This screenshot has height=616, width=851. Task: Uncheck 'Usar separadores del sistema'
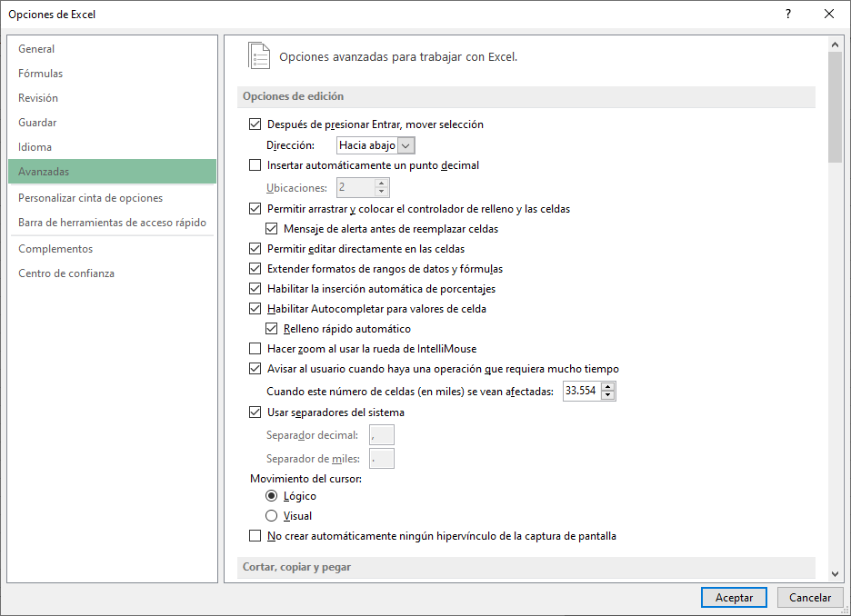point(255,412)
